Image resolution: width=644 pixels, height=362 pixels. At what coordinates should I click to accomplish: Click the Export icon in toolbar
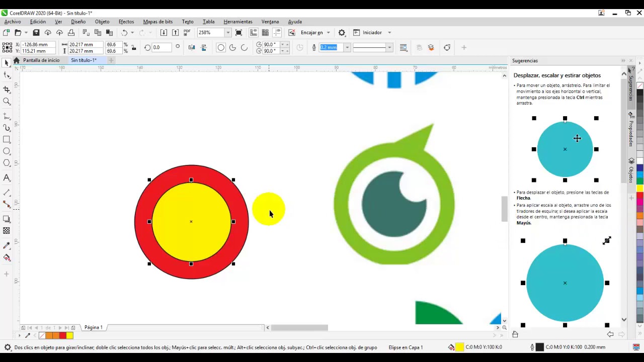click(x=175, y=33)
